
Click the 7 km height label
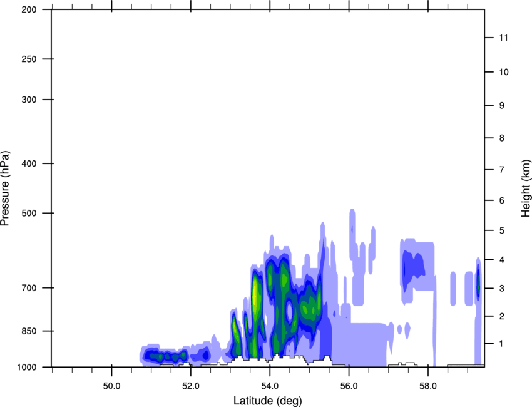coord(502,170)
